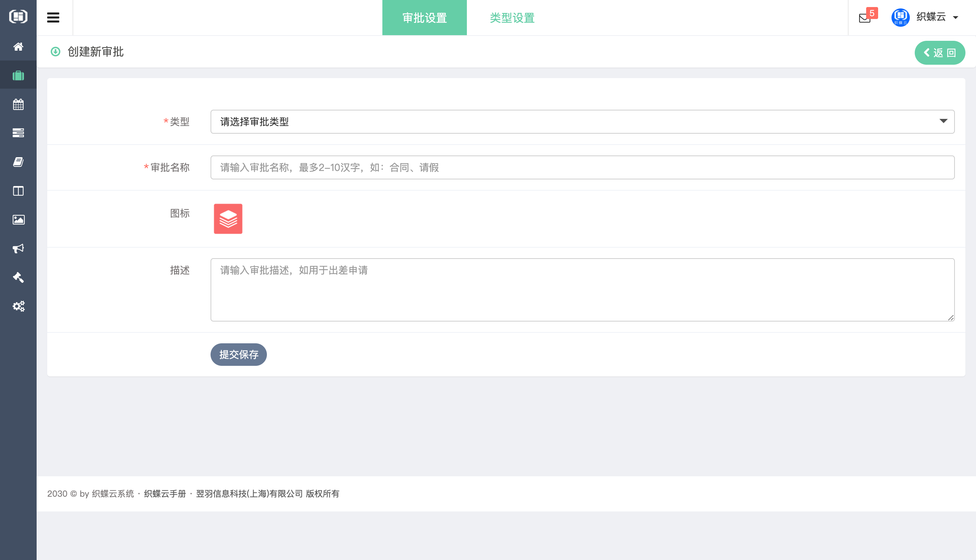The height and width of the screenshot is (560, 976).
Task: Click the columns layout icon in sidebar
Action: (x=18, y=191)
